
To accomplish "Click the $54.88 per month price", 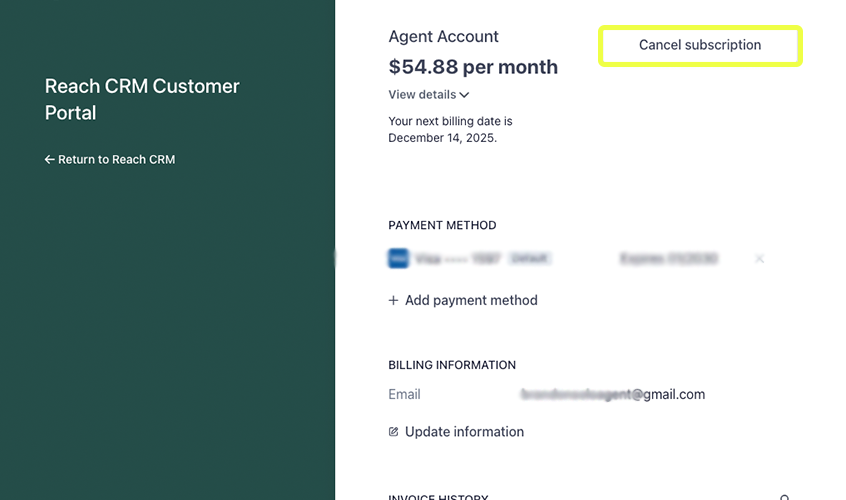I will click(473, 68).
